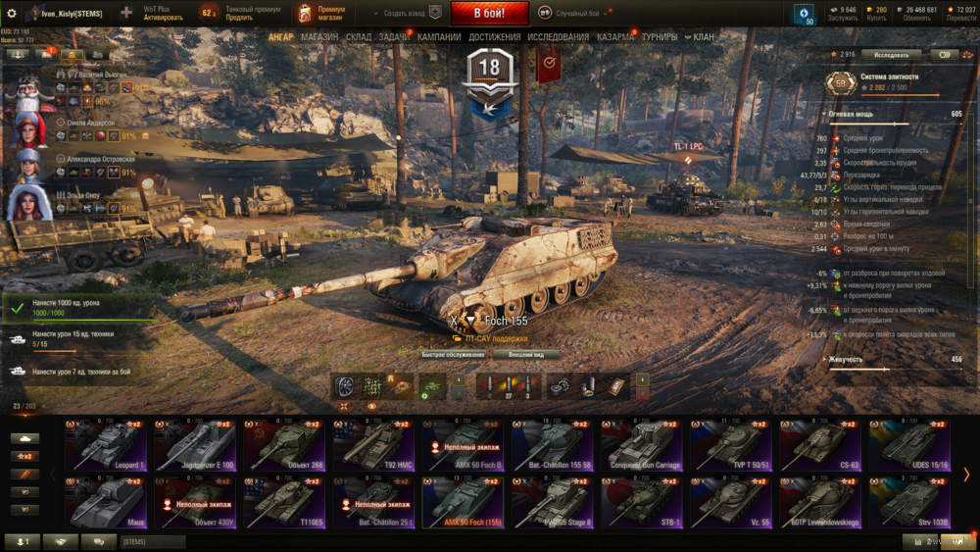Image resolution: width=980 pixels, height=552 pixels.
Task: Collapse the Огневая мощь stats section
Action: (893, 115)
